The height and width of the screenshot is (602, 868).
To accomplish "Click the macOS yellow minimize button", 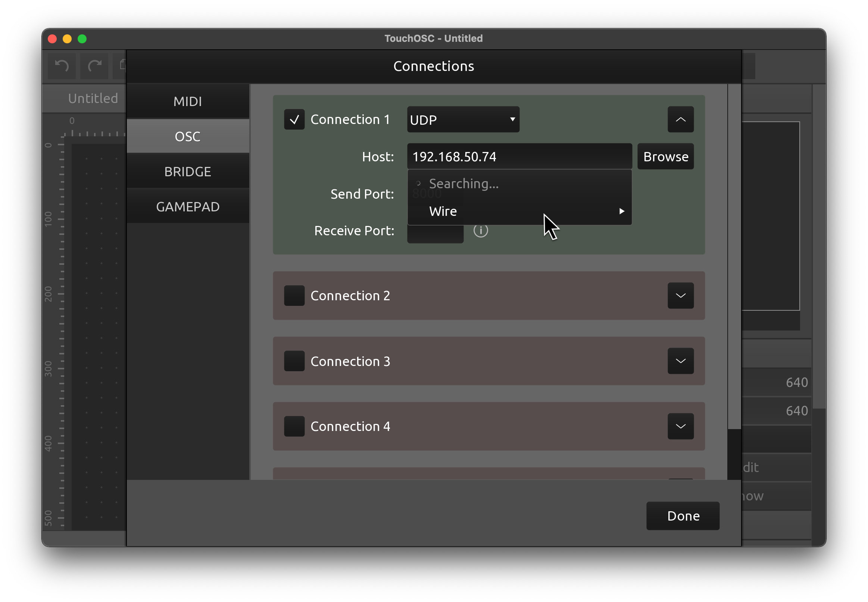I will pyautogui.click(x=67, y=39).
